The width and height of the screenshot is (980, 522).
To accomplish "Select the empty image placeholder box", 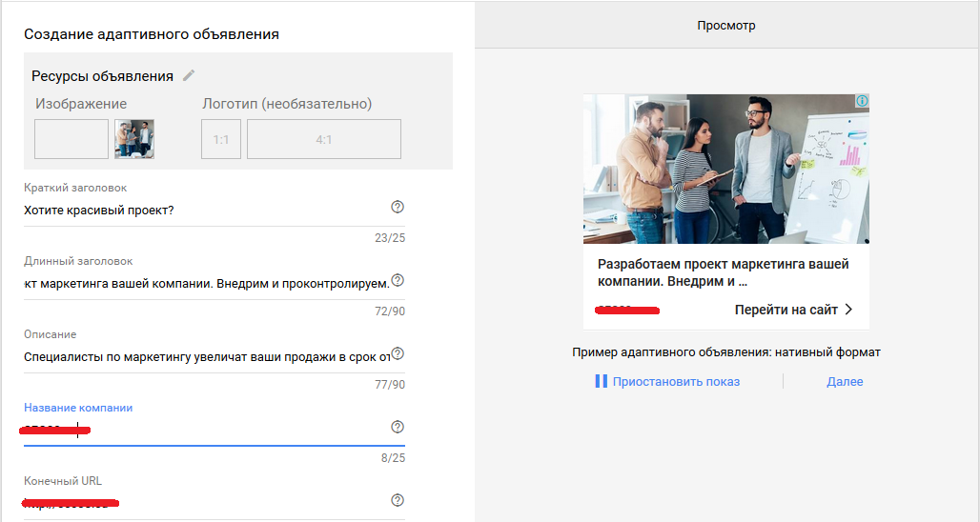I will [x=71, y=139].
